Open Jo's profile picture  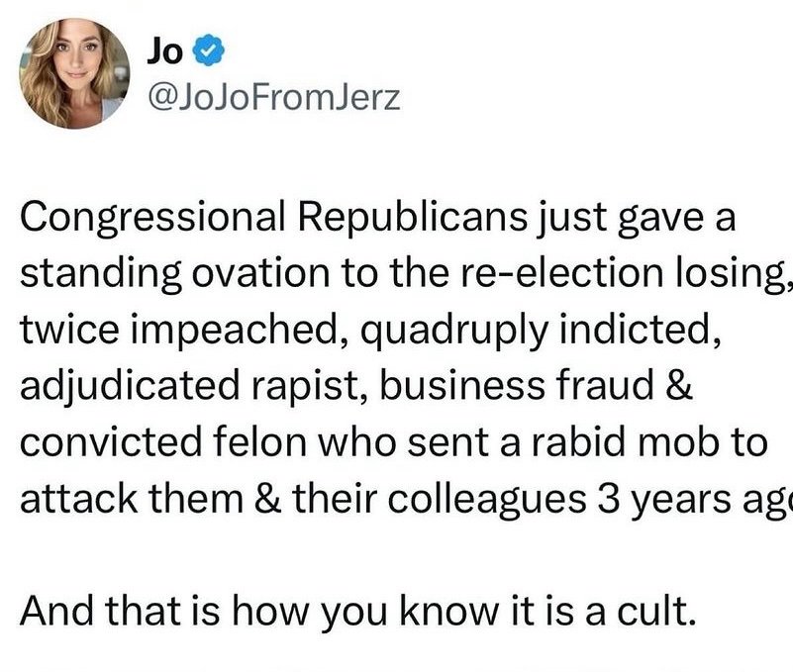pos(74,73)
